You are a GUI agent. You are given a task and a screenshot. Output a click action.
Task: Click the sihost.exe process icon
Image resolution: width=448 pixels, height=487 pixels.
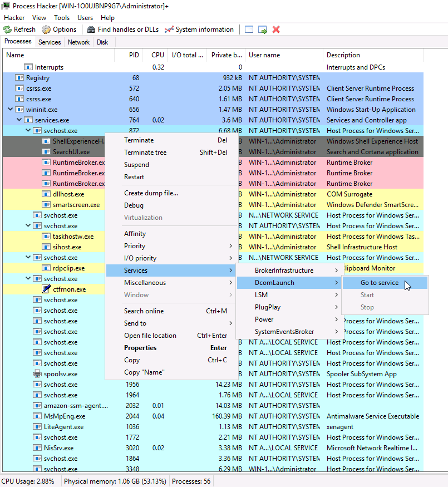46,247
